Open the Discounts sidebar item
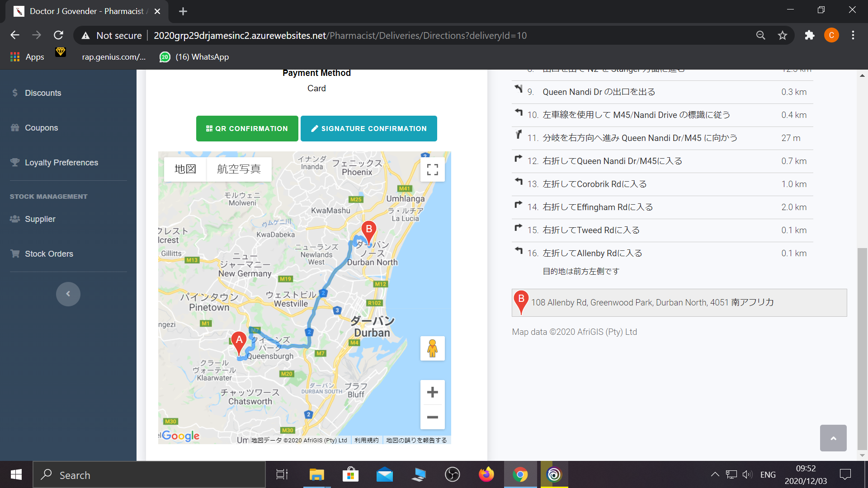Screen dimensions: 868x488 [x=43, y=93]
